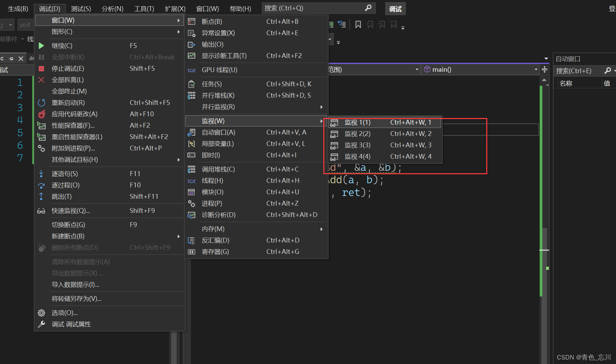616x364 pixels.
Task: Click the QuickWatch glasses icon
Action: tap(41, 210)
